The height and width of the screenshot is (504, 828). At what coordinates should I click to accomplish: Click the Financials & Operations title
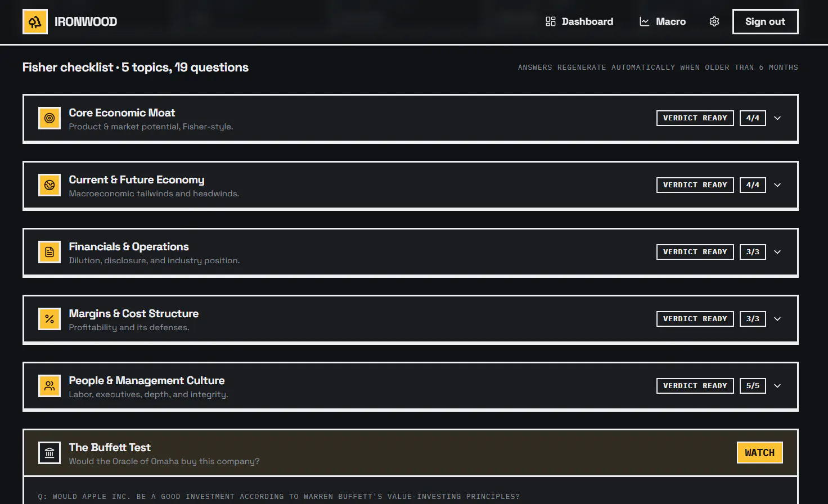(129, 246)
